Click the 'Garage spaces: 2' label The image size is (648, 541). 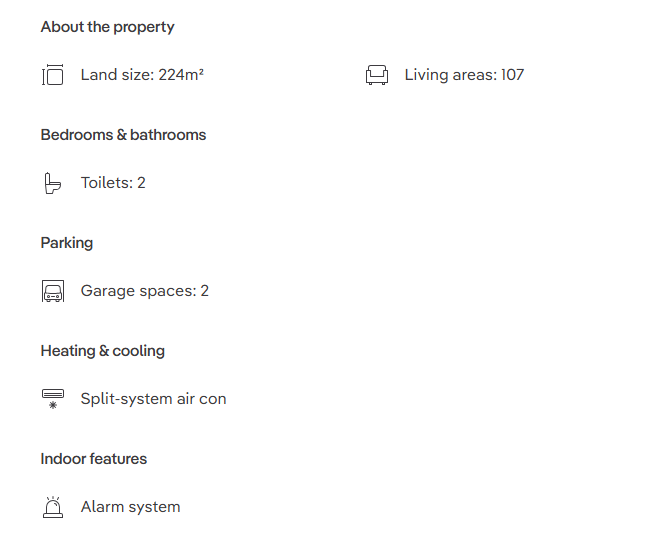pos(145,291)
